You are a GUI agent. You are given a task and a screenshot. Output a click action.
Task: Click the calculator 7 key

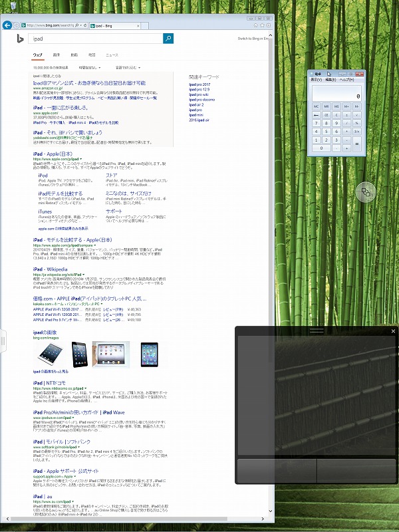(317, 123)
